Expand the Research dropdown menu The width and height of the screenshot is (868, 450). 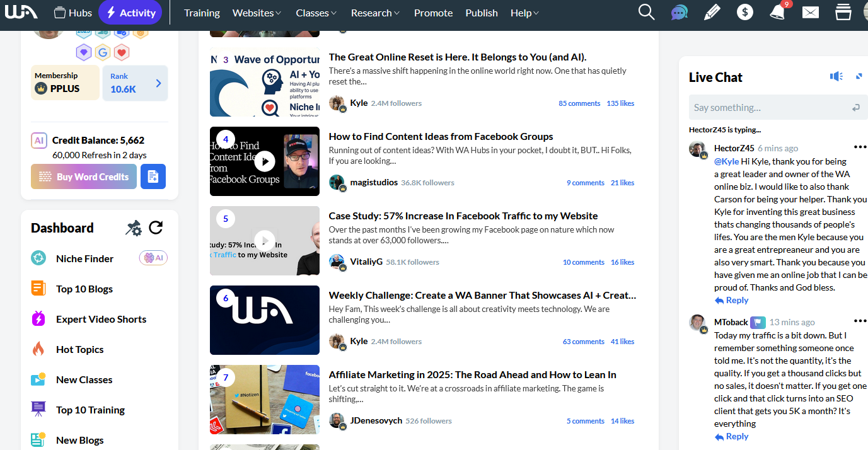375,13
